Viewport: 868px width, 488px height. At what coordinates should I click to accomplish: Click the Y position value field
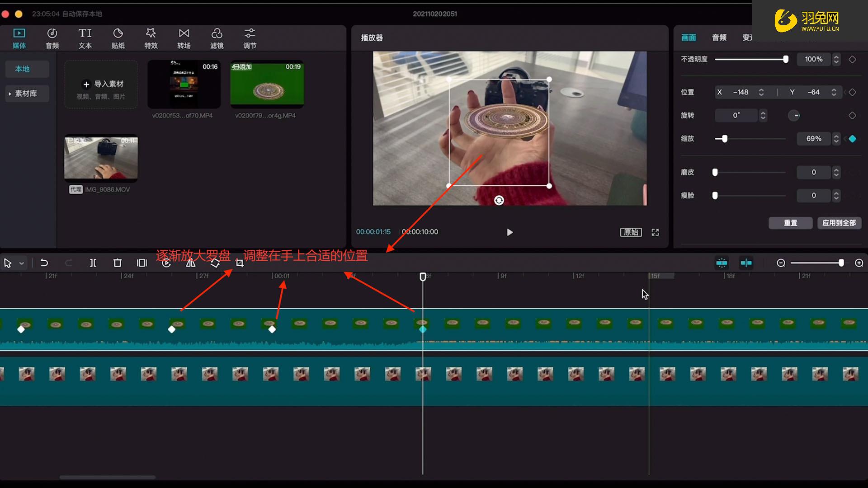813,92
